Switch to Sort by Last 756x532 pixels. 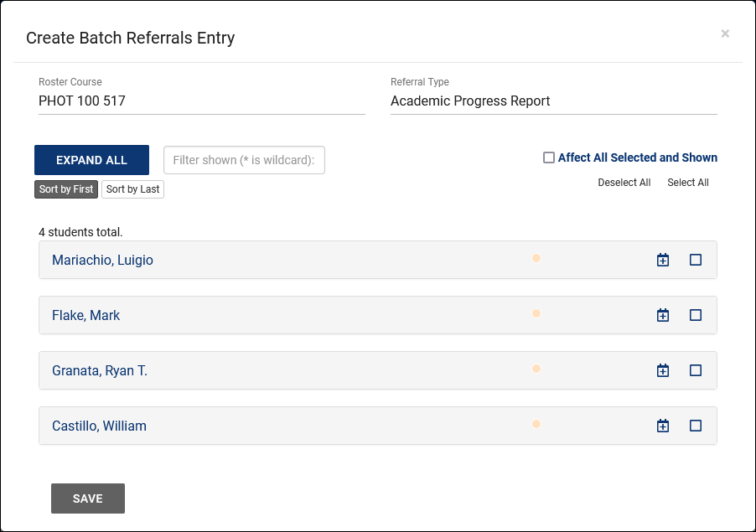click(x=132, y=189)
